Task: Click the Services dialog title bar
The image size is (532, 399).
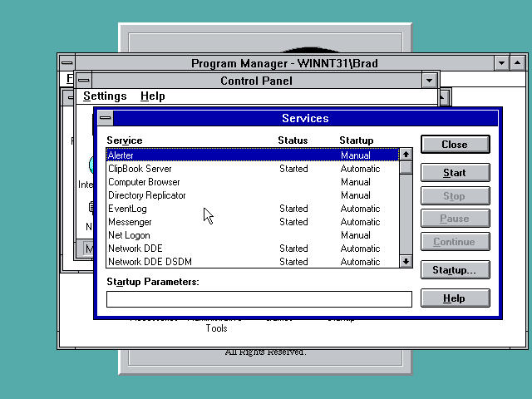Action: (305, 118)
